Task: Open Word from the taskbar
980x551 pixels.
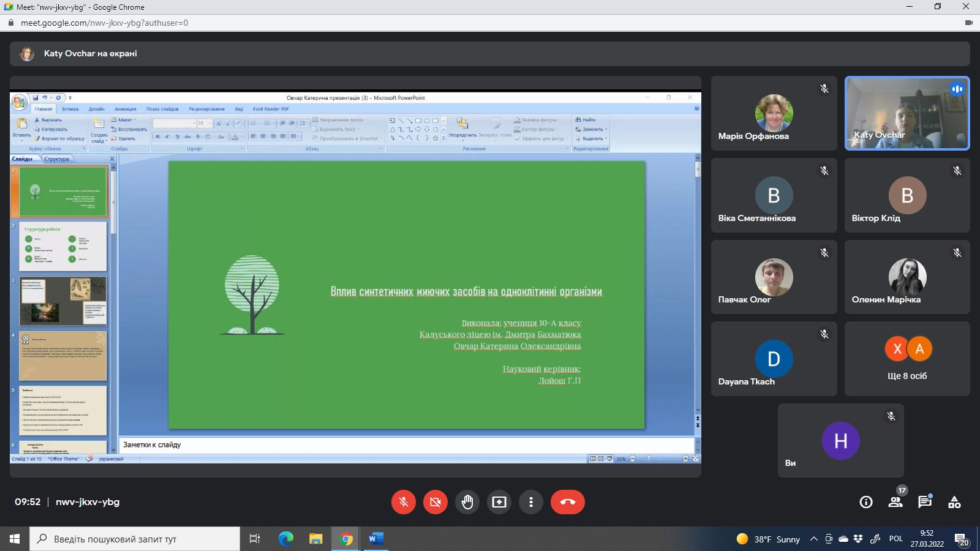Action: pyautogui.click(x=376, y=539)
